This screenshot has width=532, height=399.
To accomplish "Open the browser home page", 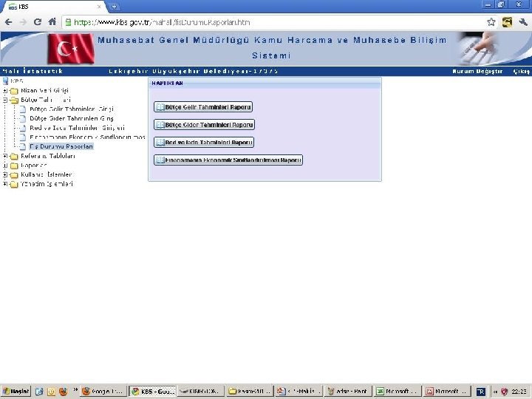I will click(x=52, y=22).
